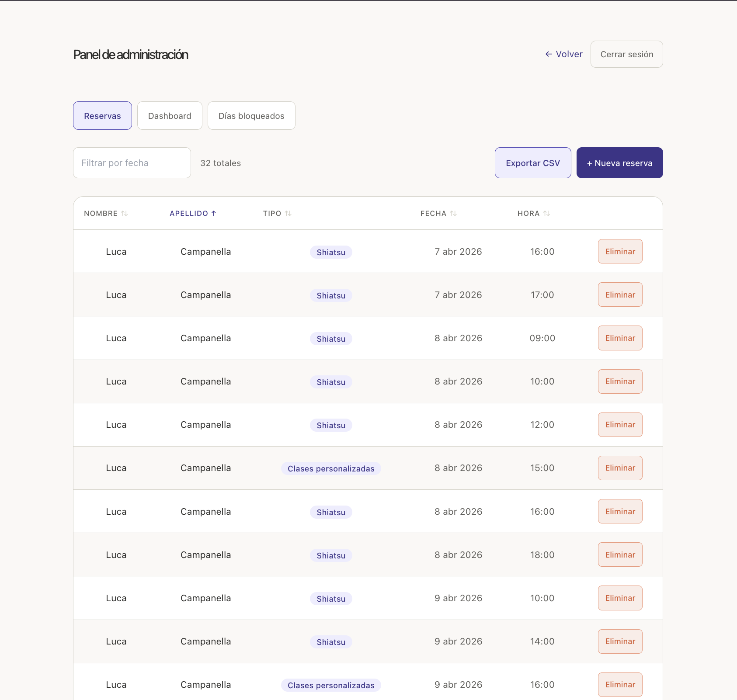Remove the 8 abr 16:00 booking
Screen dimensions: 737x700
pos(620,511)
